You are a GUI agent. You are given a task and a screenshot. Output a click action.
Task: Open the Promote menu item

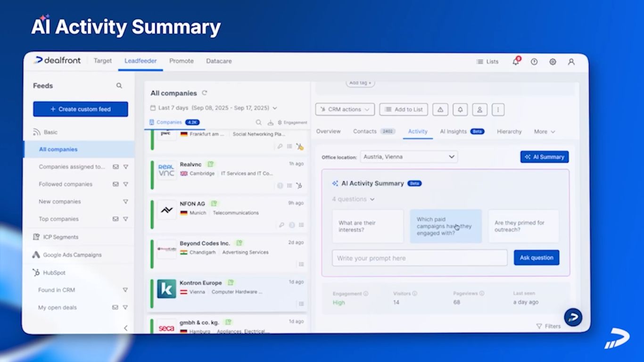click(182, 61)
